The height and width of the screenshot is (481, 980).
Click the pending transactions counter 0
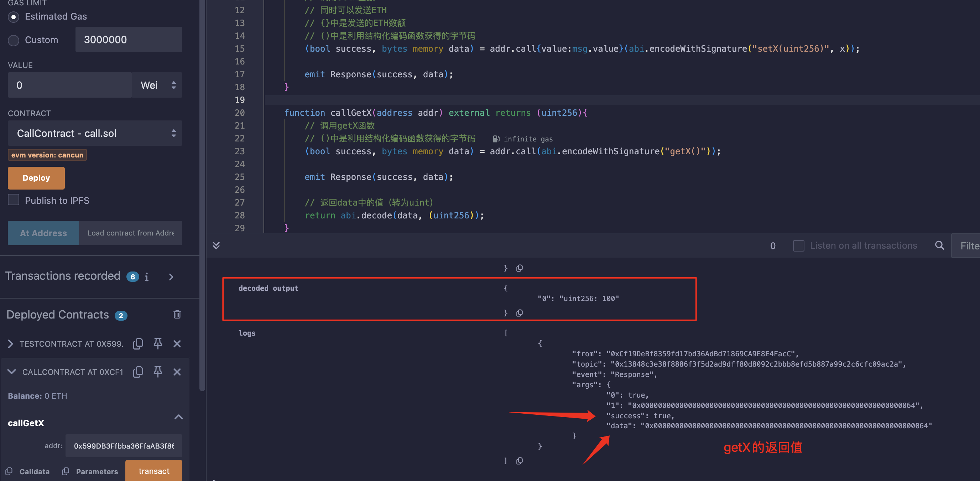coord(773,246)
